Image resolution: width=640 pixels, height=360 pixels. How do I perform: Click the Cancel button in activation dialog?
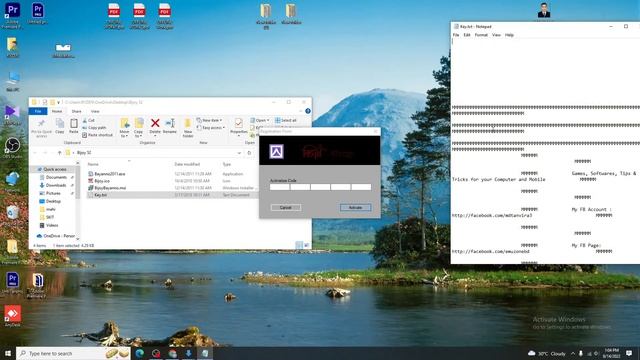click(x=286, y=207)
